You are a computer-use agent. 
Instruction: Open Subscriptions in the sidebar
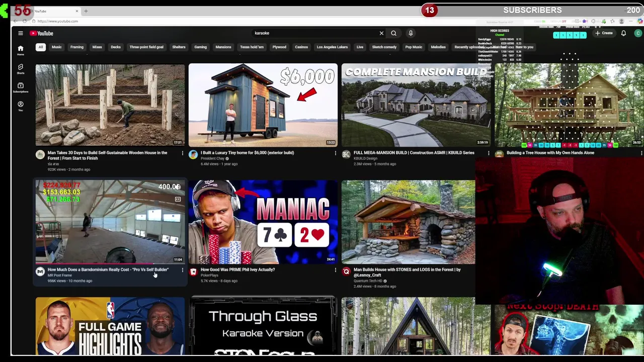[x=21, y=87]
